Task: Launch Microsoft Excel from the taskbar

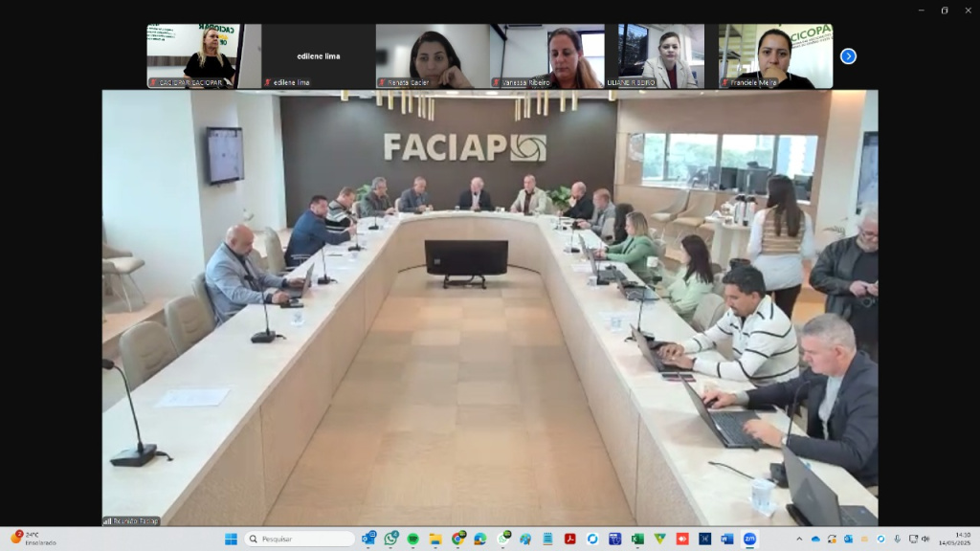Action: 635,537
